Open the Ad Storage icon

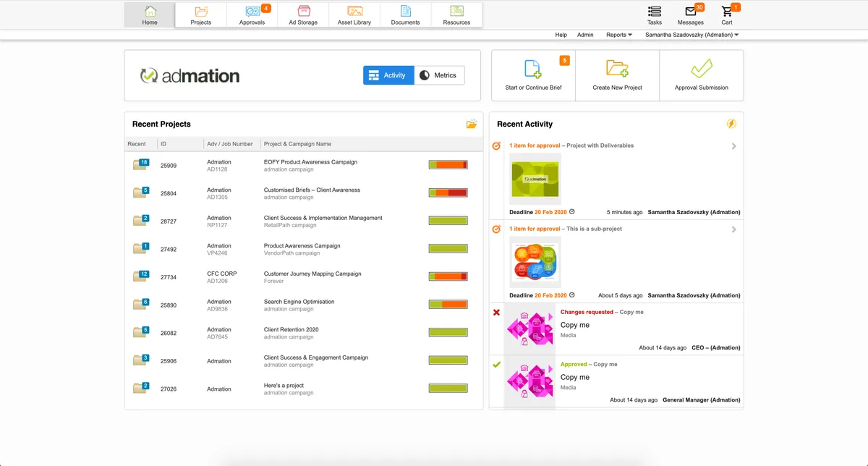click(x=303, y=12)
